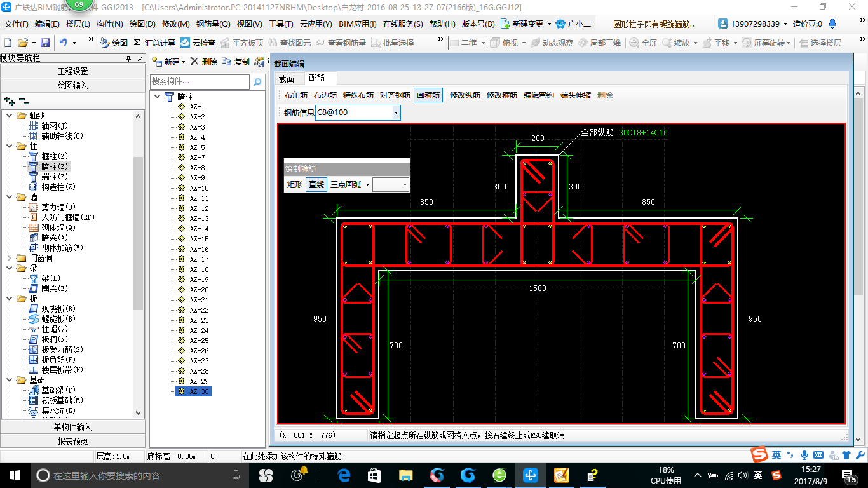868x488 pixels.
Task: Click 删除 delete component button
Action: pyautogui.click(x=204, y=62)
